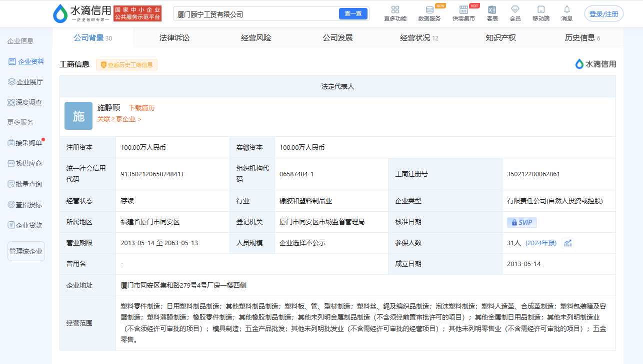Click the 登录/注册 button
Image resolution: width=643 pixels, height=364 pixels.
pos(603,14)
